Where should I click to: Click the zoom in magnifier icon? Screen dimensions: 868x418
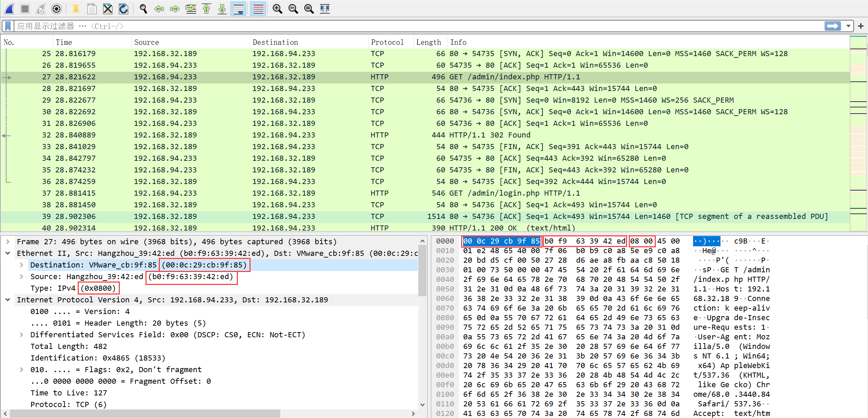[x=277, y=9]
